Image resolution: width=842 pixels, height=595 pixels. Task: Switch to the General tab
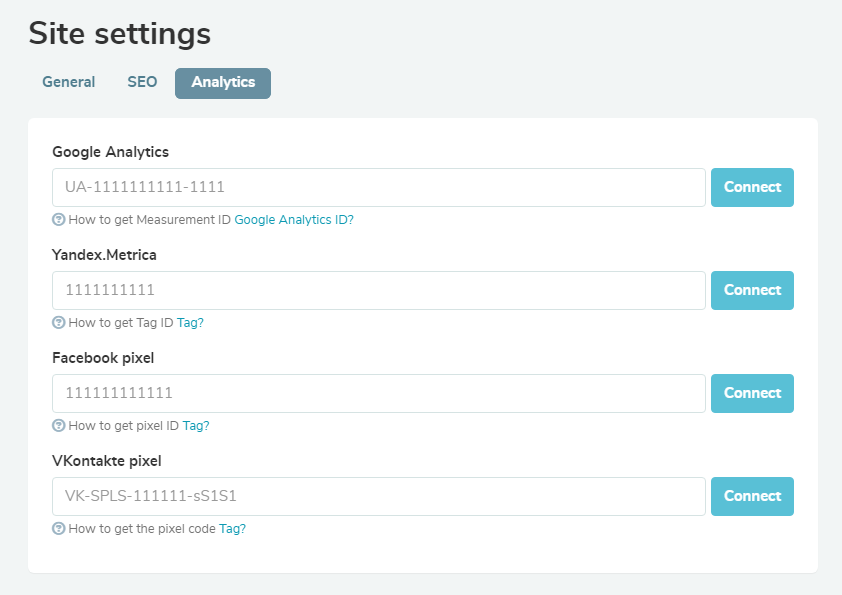[68, 82]
